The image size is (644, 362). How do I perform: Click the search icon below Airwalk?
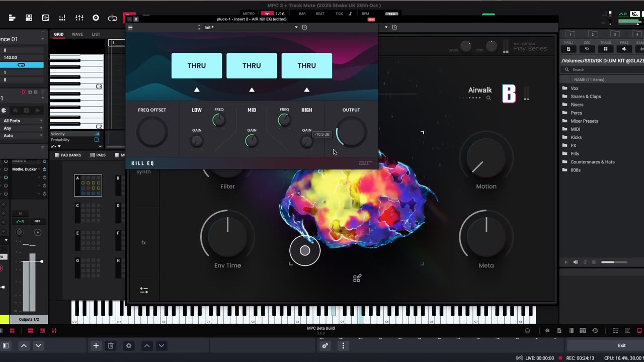coord(488,98)
